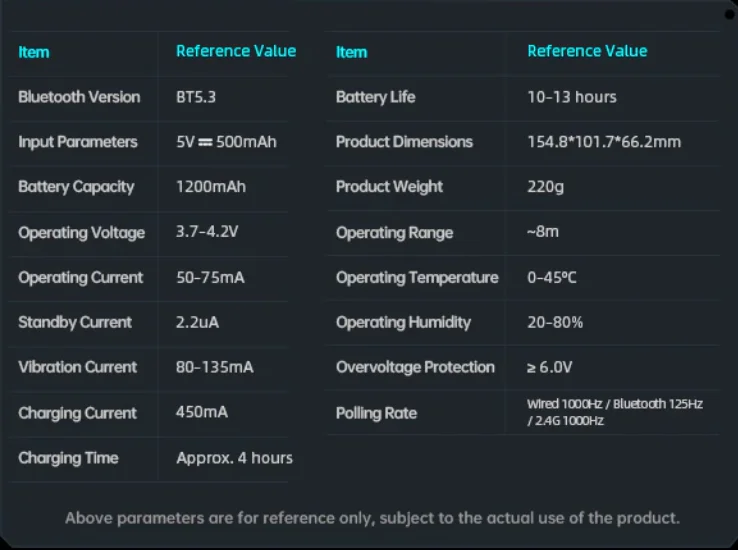This screenshot has width=738, height=550.
Task: Select the 5V 500mAh input value
Action: 226,142
